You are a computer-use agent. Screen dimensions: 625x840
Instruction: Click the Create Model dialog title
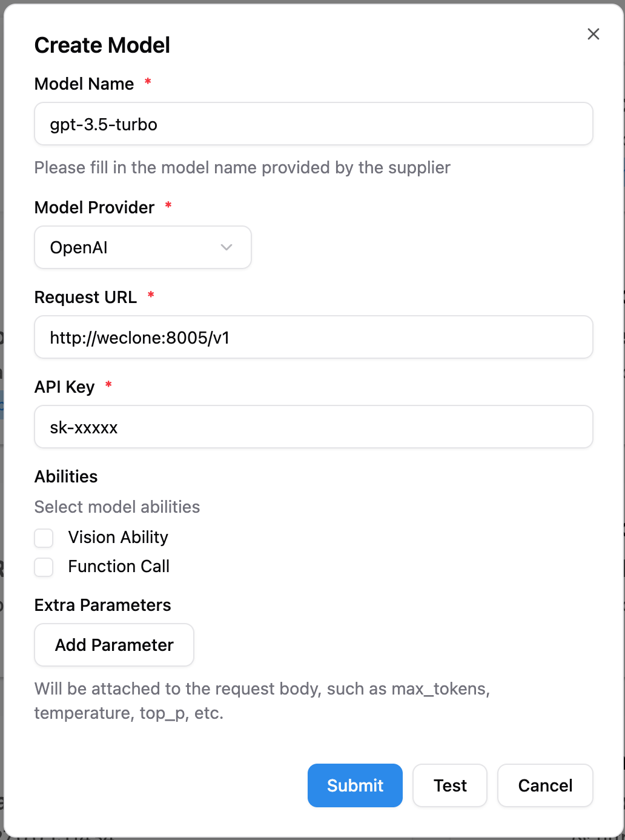[x=102, y=45]
